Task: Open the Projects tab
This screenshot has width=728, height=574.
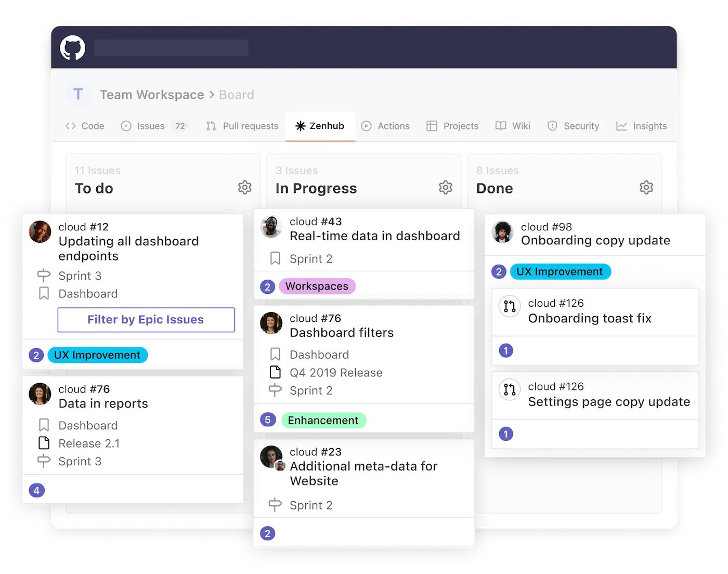Action: point(452,126)
